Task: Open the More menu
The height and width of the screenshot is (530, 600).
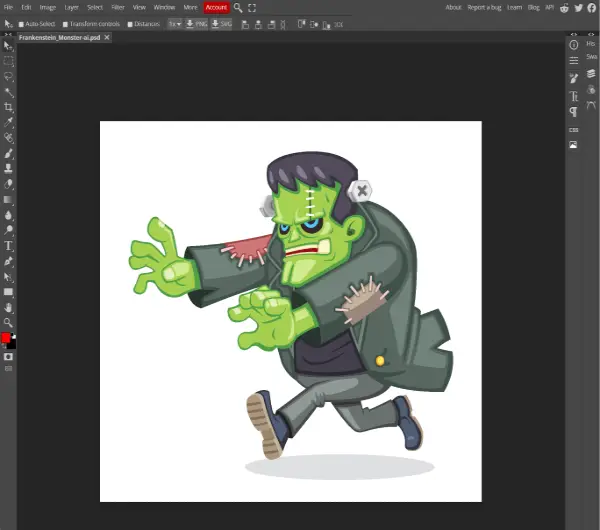Action: coord(190,7)
